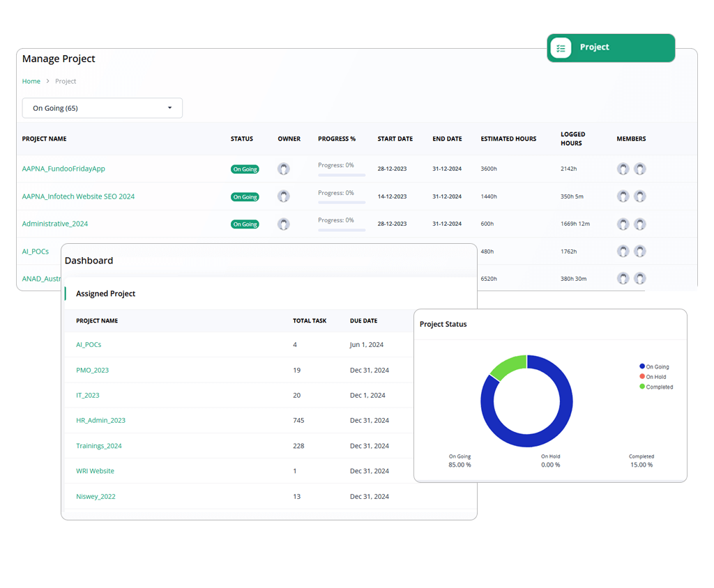Screen dimensions: 714x588
Task: Open AI_POCs in Manage Project list
Action: coord(35,252)
